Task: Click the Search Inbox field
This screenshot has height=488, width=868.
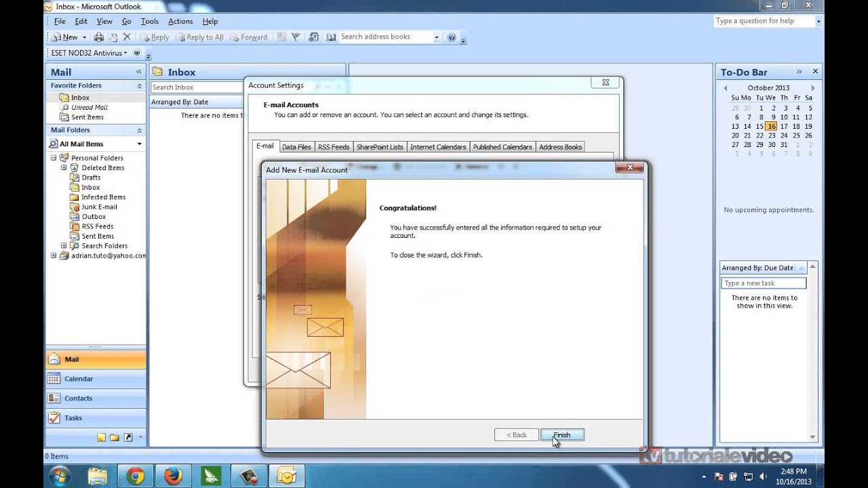Action: 197,87
